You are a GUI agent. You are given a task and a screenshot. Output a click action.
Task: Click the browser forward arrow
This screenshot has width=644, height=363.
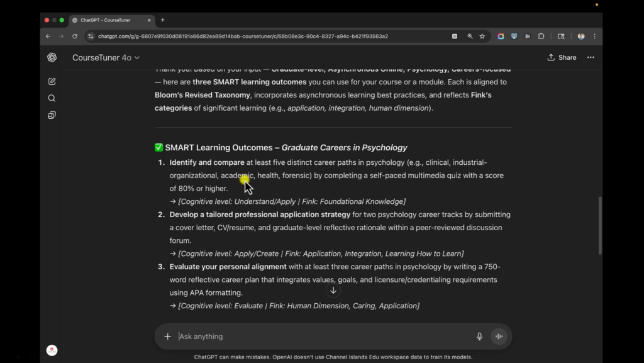pyautogui.click(x=61, y=36)
